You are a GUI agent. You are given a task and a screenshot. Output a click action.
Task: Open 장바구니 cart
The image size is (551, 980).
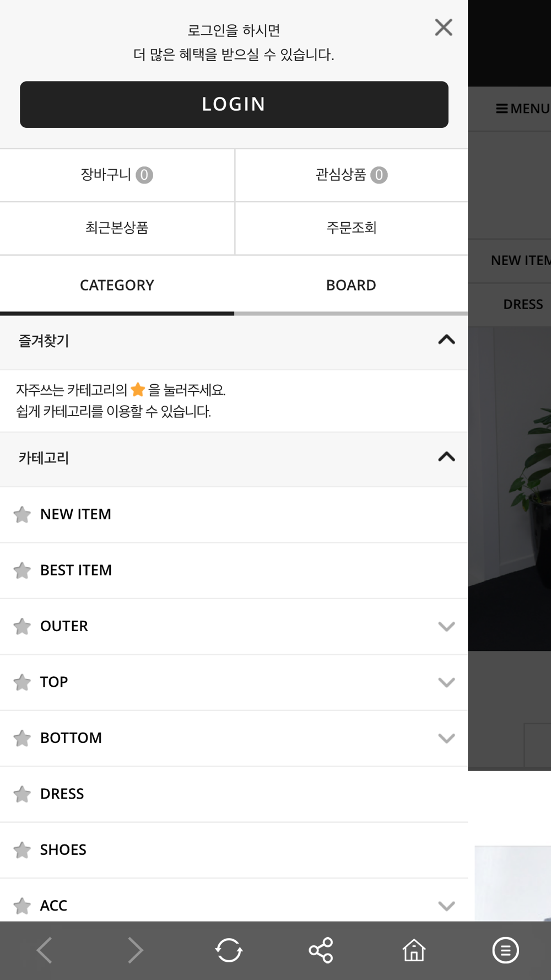[x=117, y=175]
